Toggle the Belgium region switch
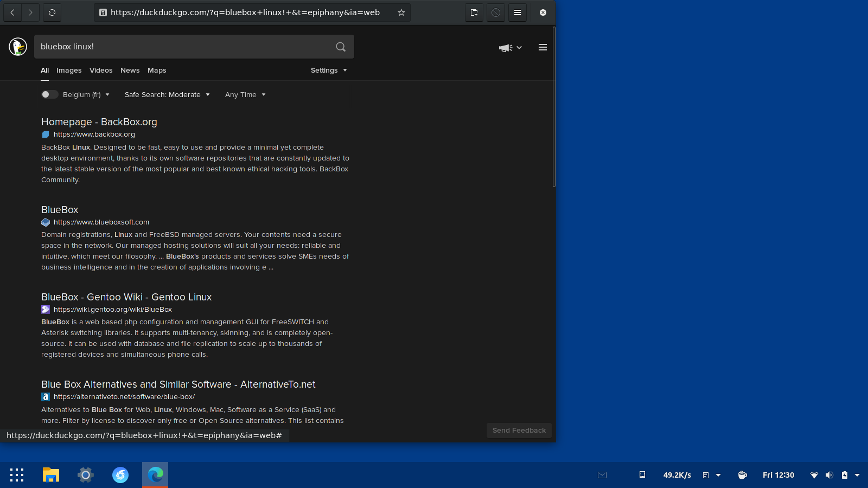 49,94
